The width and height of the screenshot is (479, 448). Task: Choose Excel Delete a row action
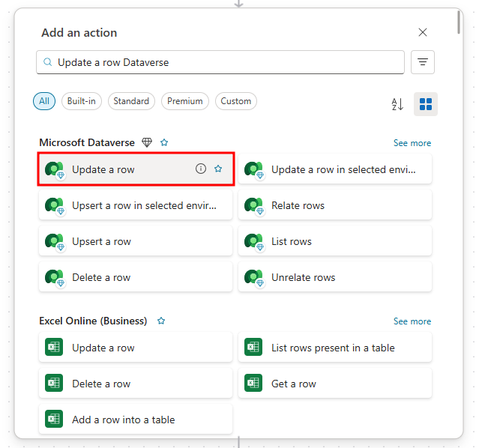tap(136, 384)
